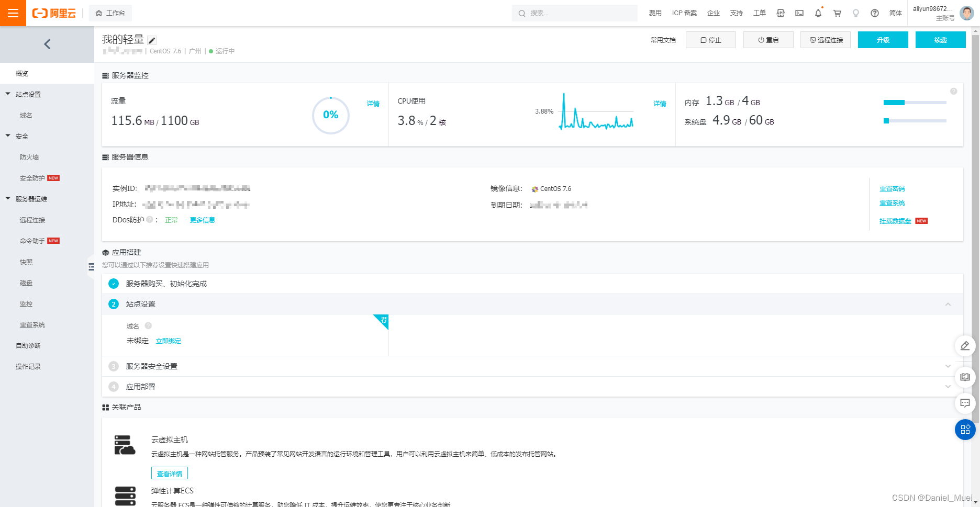The image size is (980, 507).
Task: Open 详情 for traffic usage
Action: (x=373, y=104)
